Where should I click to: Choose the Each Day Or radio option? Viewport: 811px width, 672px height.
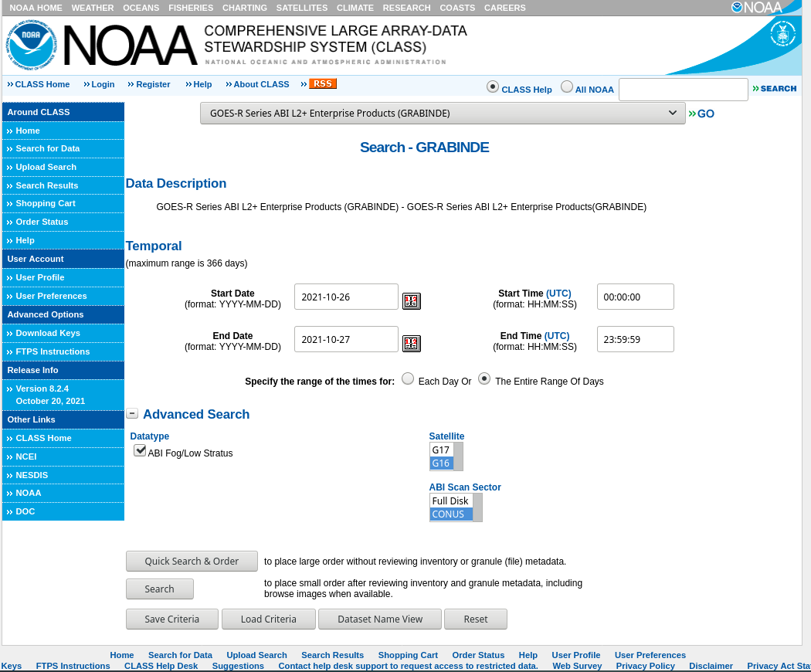pyautogui.click(x=408, y=378)
